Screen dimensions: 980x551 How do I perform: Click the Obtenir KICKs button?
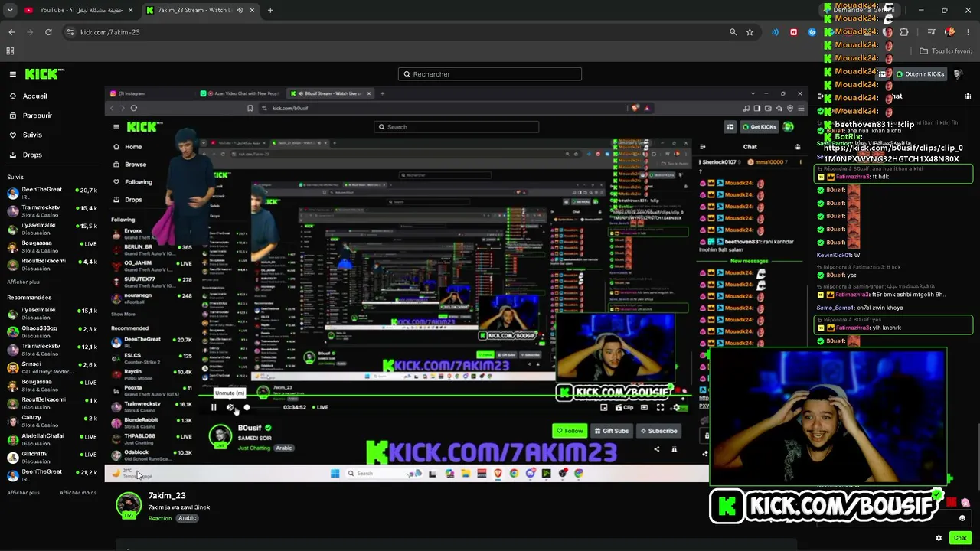[x=920, y=74]
